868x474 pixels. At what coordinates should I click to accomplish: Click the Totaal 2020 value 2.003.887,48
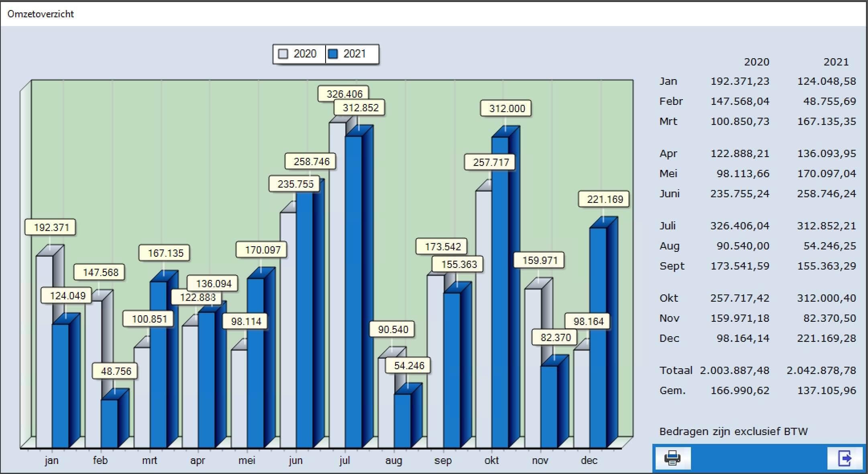tap(734, 370)
